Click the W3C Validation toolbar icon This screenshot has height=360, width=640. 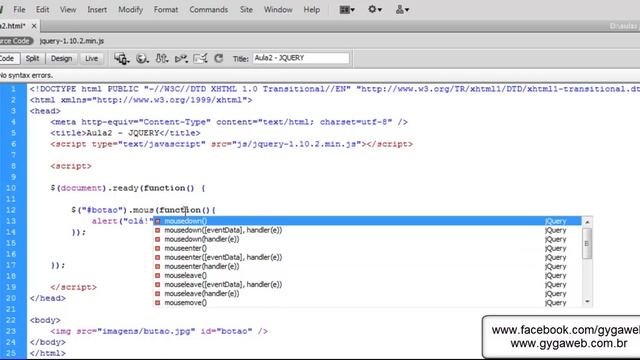point(181,59)
